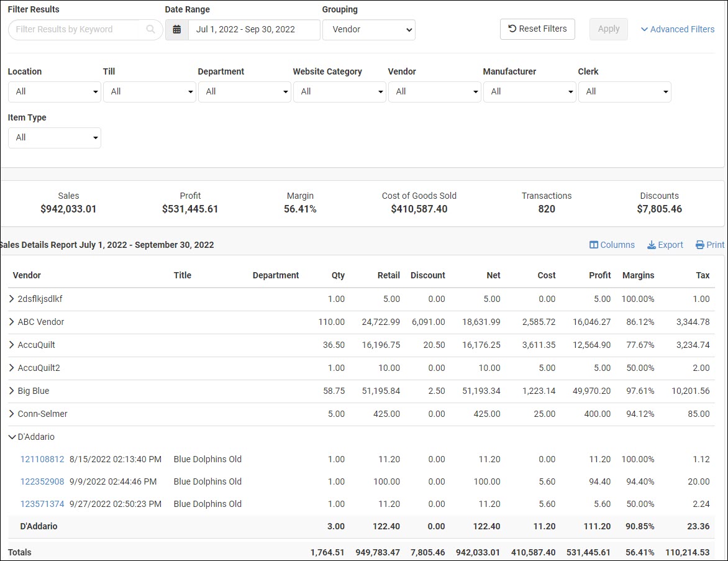The width and height of the screenshot is (728, 561).
Task: Click Cost of Goods Sold $410,587.40
Action: 419,209
